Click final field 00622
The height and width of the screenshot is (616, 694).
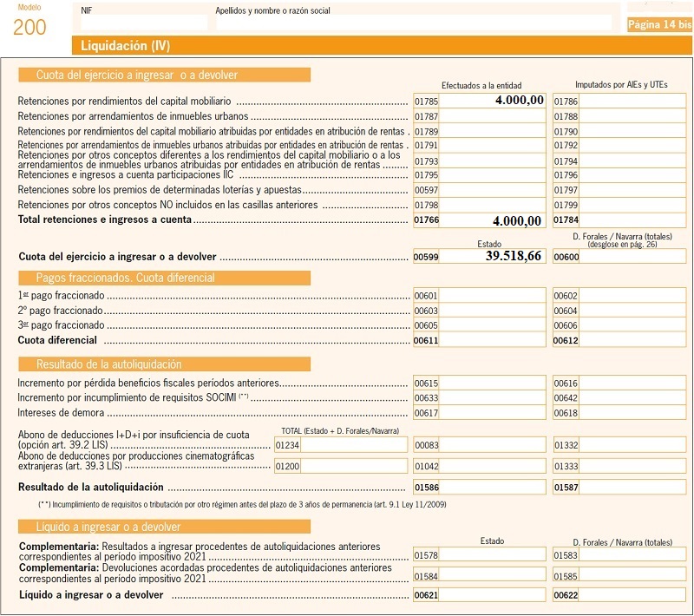[x=632, y=595]
